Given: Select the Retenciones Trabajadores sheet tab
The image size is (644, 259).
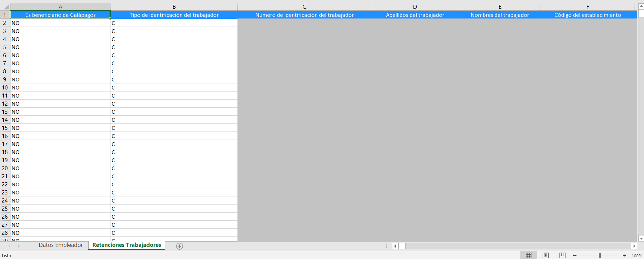Looking at the screenshot, I should coord(127,245).
